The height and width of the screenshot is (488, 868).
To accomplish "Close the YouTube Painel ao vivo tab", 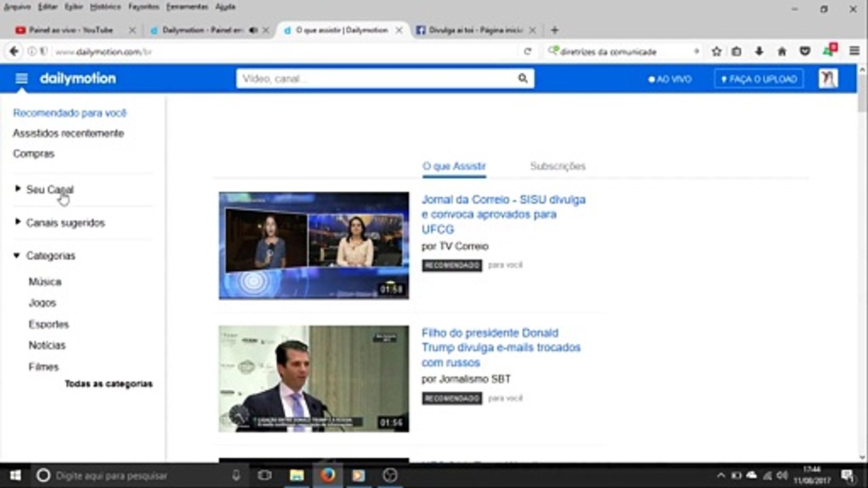I will pos(132,30).
